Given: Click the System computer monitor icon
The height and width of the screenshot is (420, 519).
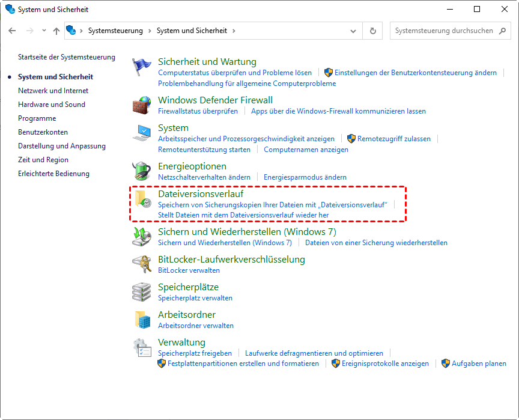Looking at the screenshot, I should (x=142, y=133).
